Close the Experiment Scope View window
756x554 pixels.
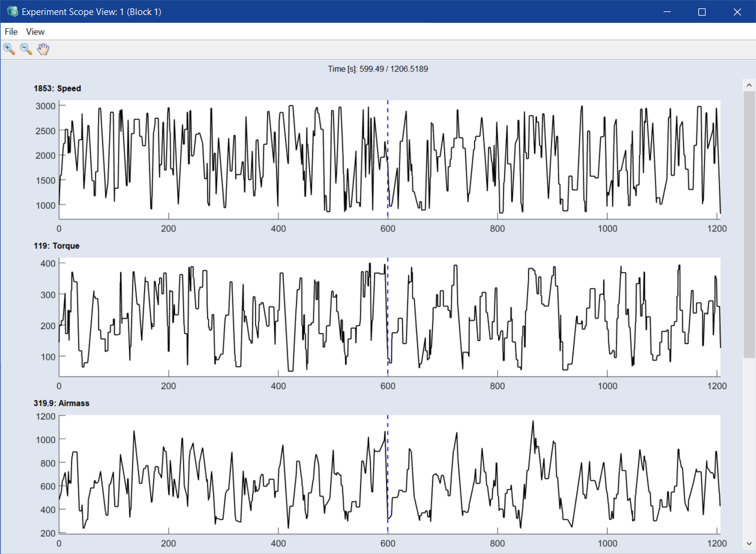[x=737, y=11]
